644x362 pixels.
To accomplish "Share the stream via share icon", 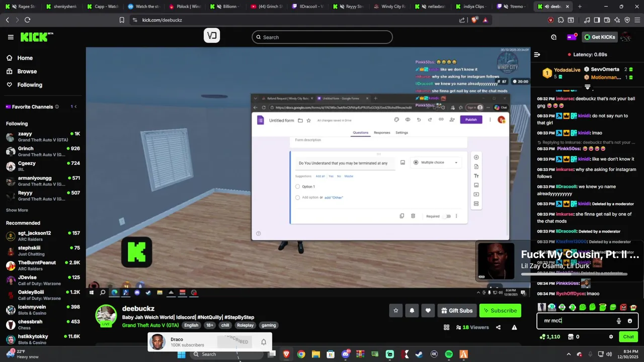I will (498, 327).
